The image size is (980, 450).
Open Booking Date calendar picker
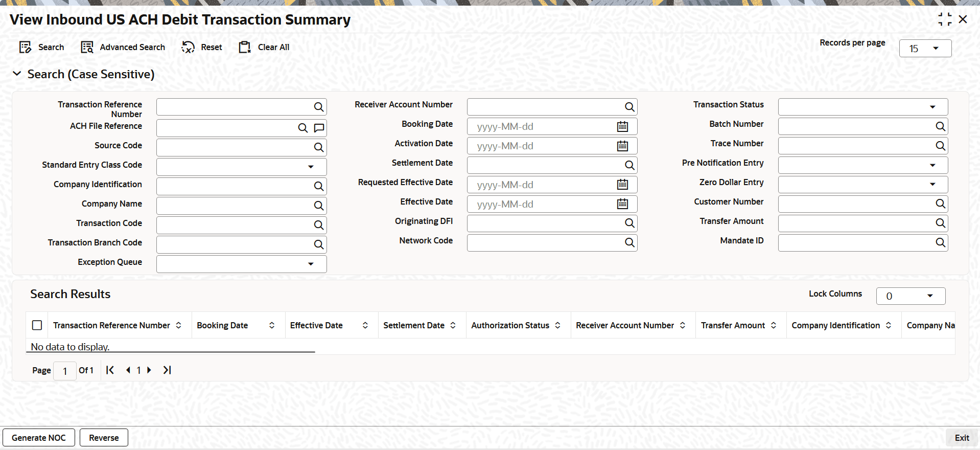click(622, 126)
